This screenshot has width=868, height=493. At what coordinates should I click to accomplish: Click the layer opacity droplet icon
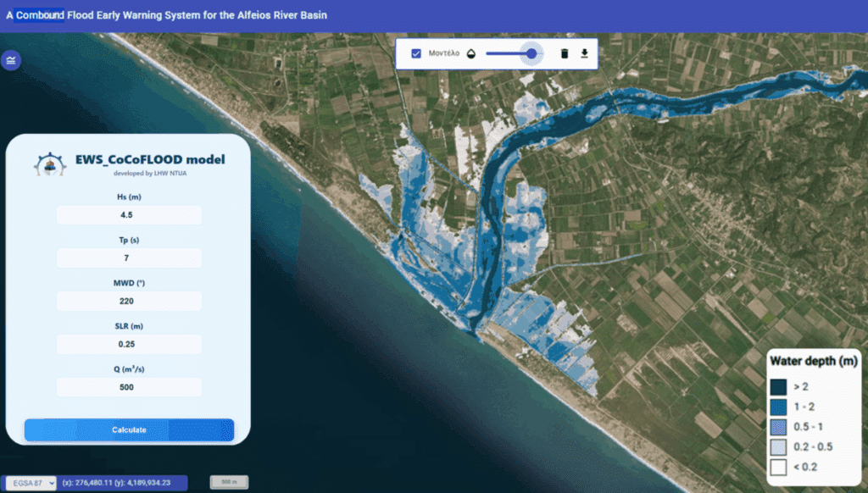click(x=470, y=53)
